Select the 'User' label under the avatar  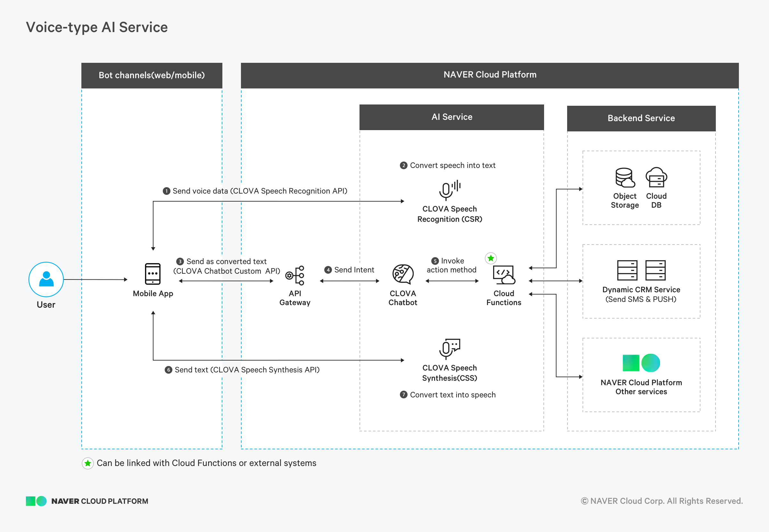coord(46,305)
